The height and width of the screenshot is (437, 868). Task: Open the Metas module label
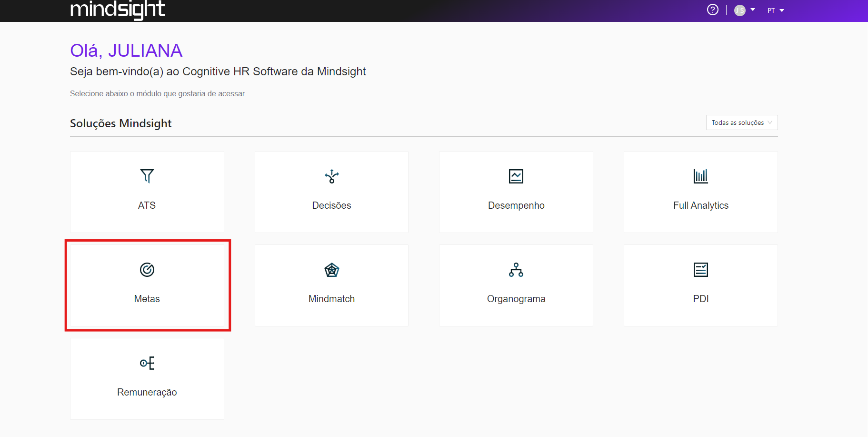point(147,299)
